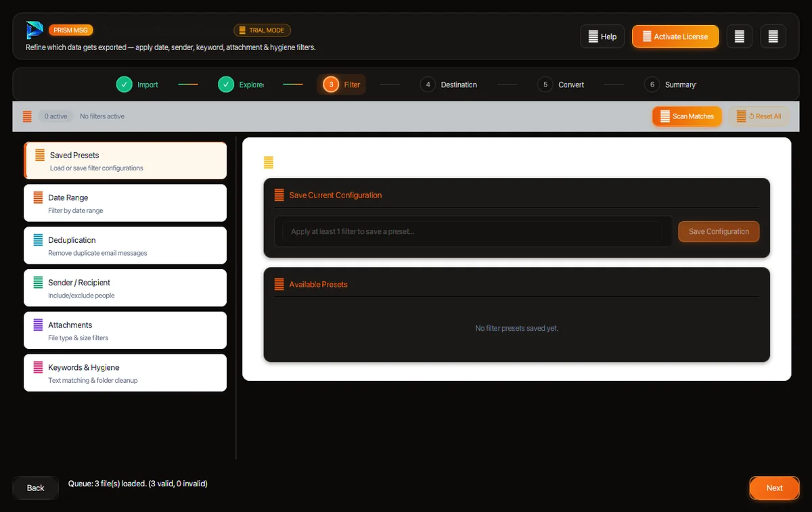Go to the Filter step 3
812x512 pixels.
(342, 85)
